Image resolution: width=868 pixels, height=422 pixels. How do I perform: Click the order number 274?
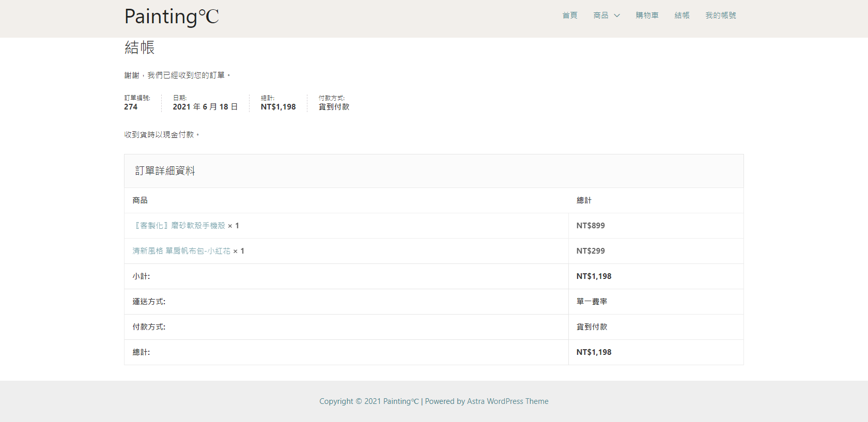click(x=131, y=107)
